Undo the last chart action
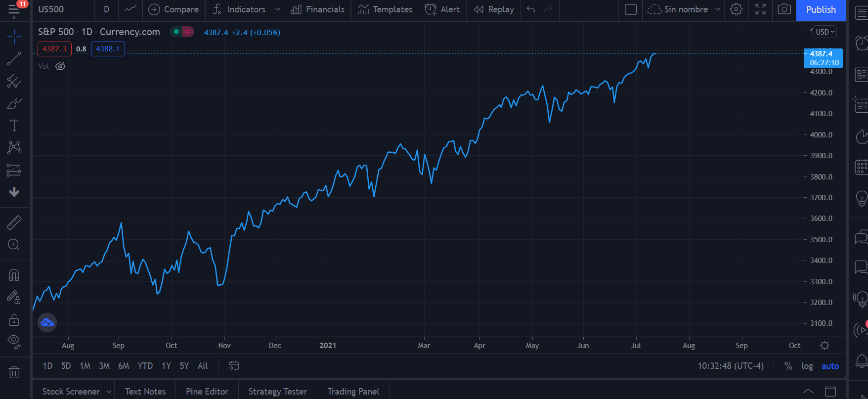Image resolution: width=868 pixels, height=399 pixels. [531, 9]
